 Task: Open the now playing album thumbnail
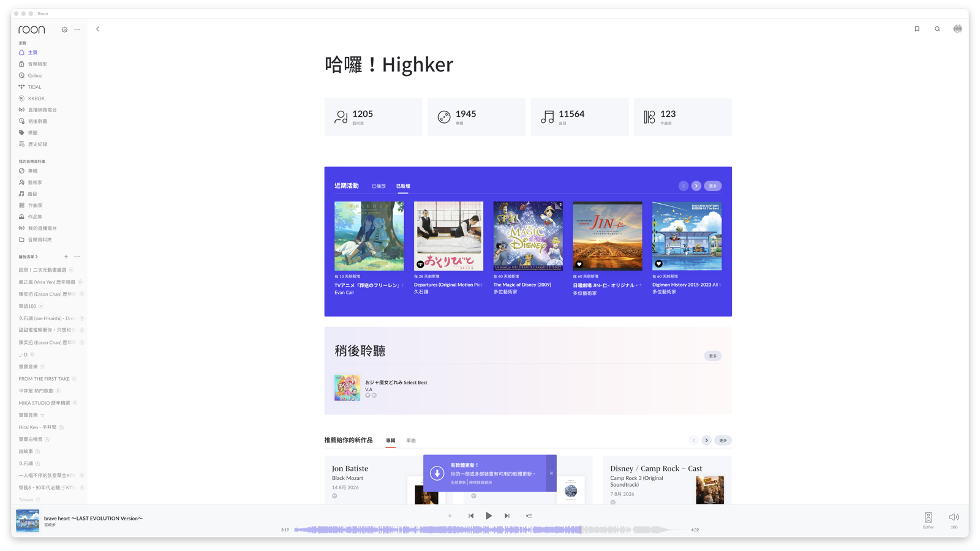pyautogui.click(x=28, y=521)
